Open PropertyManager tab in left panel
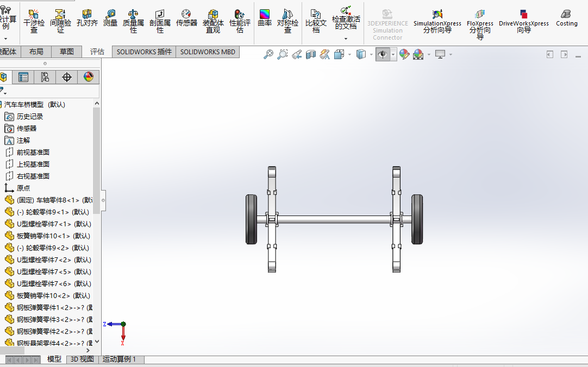Screen dimensions: 588x367 [23, 77]
